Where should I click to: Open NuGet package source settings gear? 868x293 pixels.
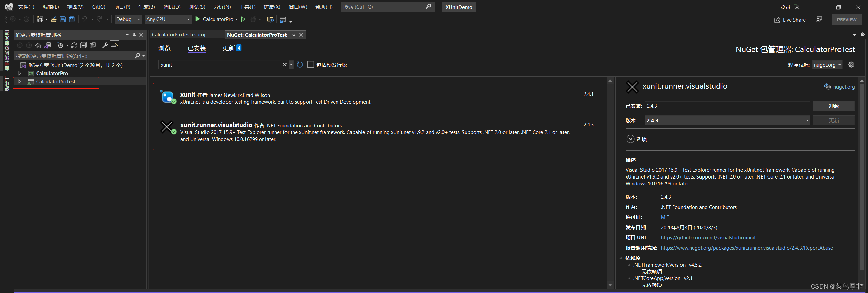(x=851, y=65)
